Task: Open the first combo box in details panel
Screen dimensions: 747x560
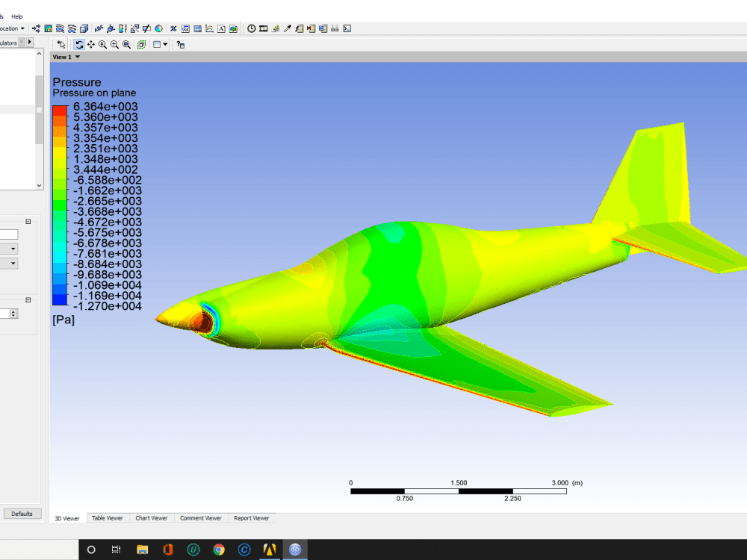Action: (9, 249)
